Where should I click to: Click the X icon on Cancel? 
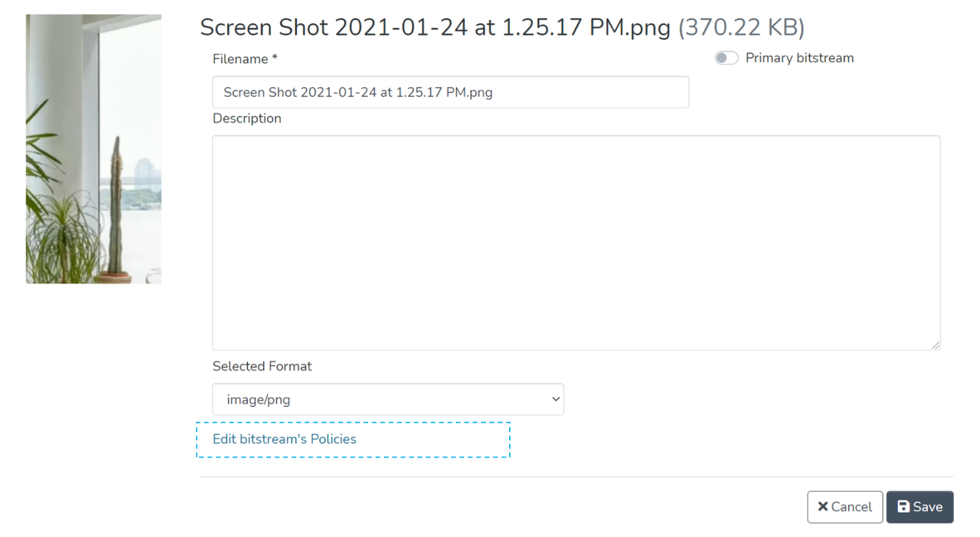823,507
